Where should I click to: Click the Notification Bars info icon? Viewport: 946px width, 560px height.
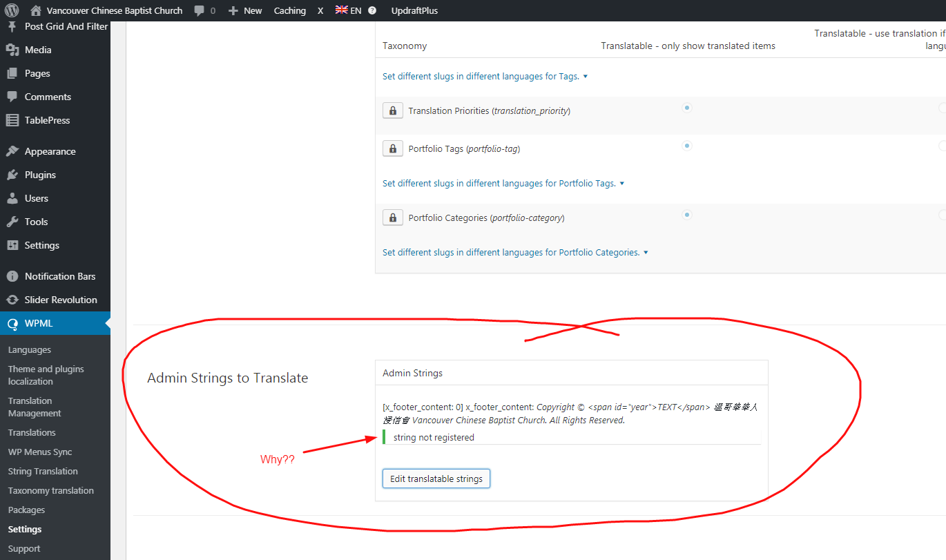(12, 276)
